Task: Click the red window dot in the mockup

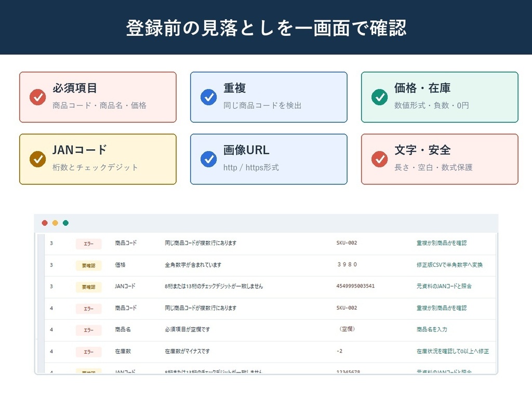Action: pyautogui.click(x=45, y=223)
